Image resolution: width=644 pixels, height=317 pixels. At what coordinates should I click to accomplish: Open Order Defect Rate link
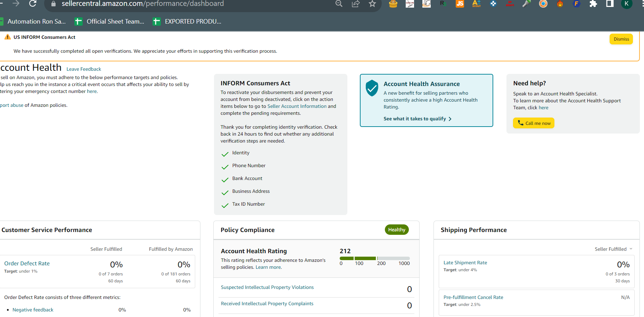[27, 263]
